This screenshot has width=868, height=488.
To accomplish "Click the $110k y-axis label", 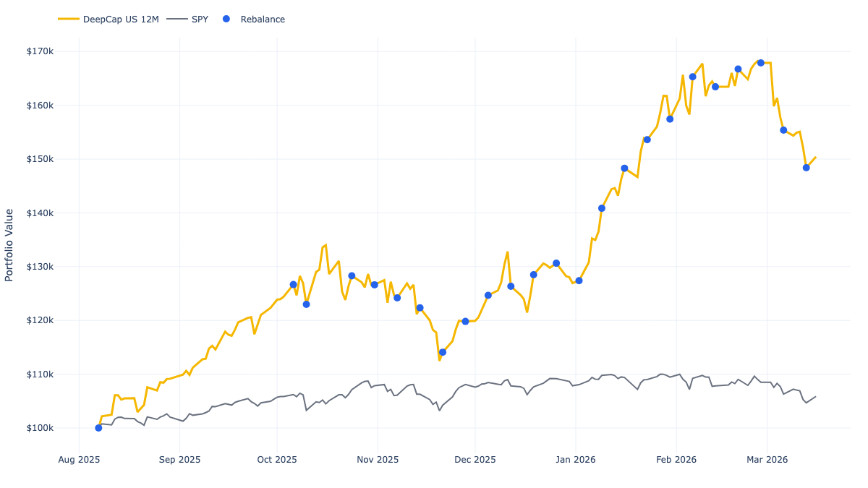I will [39, 374].
